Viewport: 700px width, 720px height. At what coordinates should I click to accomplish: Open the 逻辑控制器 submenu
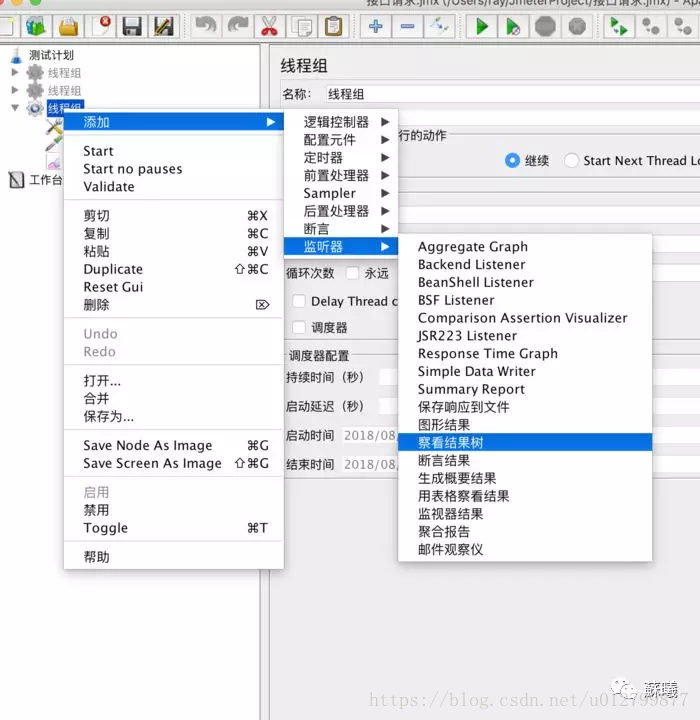pyautogui.click(x=341, y=122)
